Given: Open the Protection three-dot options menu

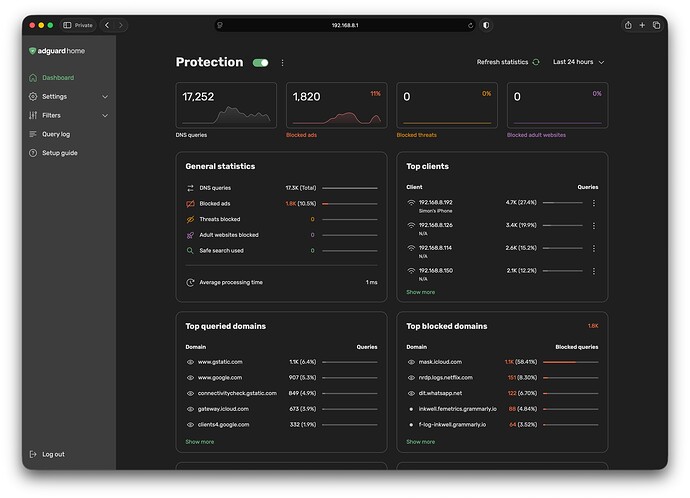Looking at the screenshot, I should click(282, 63).
